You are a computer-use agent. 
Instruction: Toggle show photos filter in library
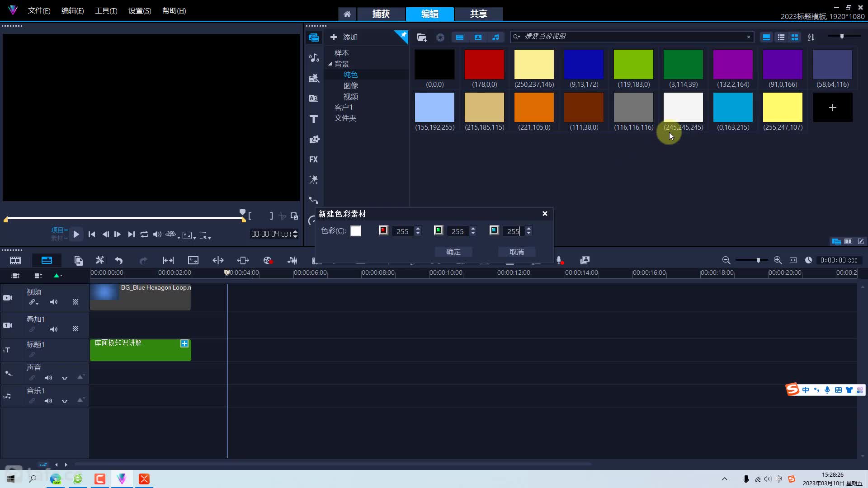[x=478, y=38]
